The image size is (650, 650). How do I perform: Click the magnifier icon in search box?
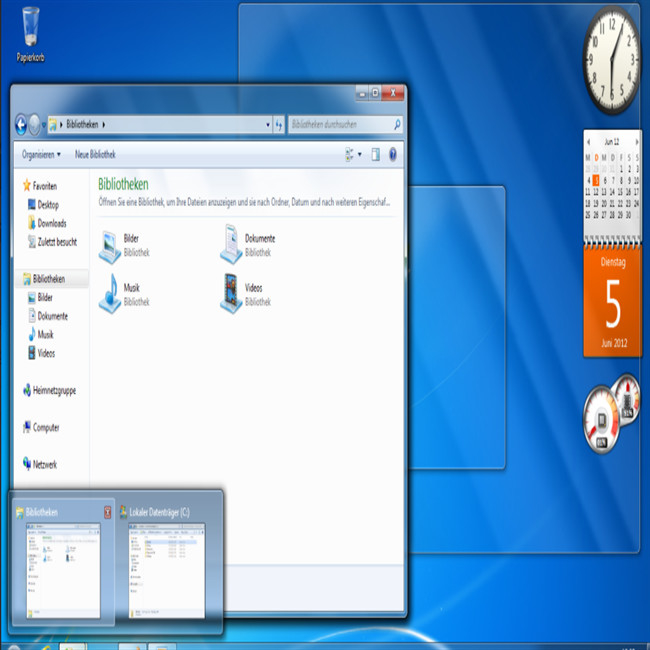click(x=397, y=124)
